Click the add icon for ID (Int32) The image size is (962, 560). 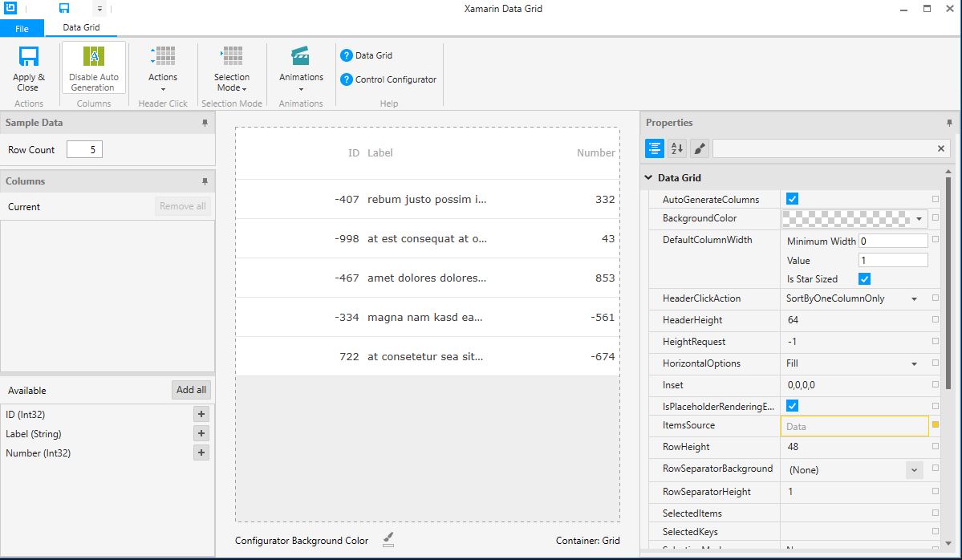[201, 414]
